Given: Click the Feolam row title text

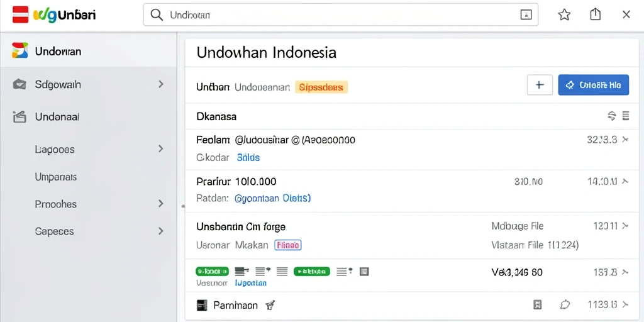Looking at the screenshot, I should point(275,140).
